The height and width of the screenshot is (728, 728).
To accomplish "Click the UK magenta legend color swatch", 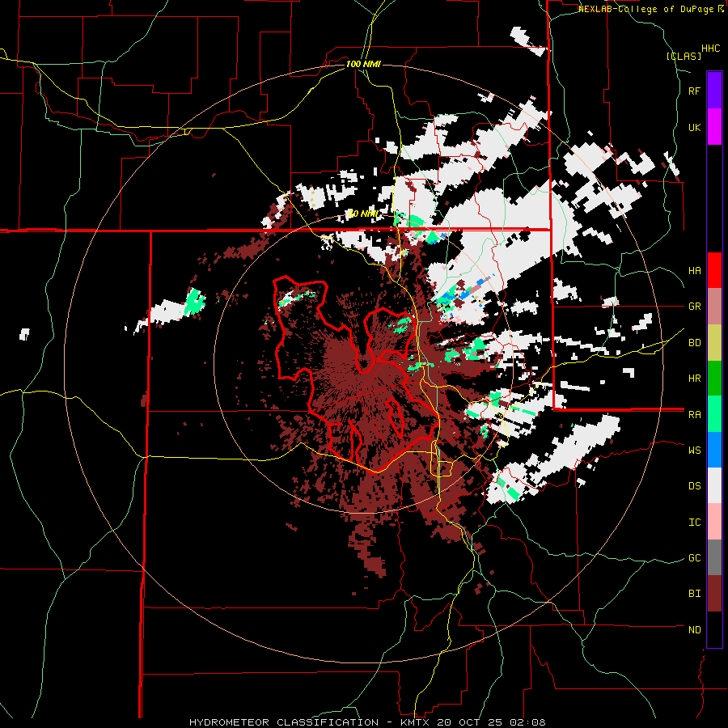I will [714, 127].
